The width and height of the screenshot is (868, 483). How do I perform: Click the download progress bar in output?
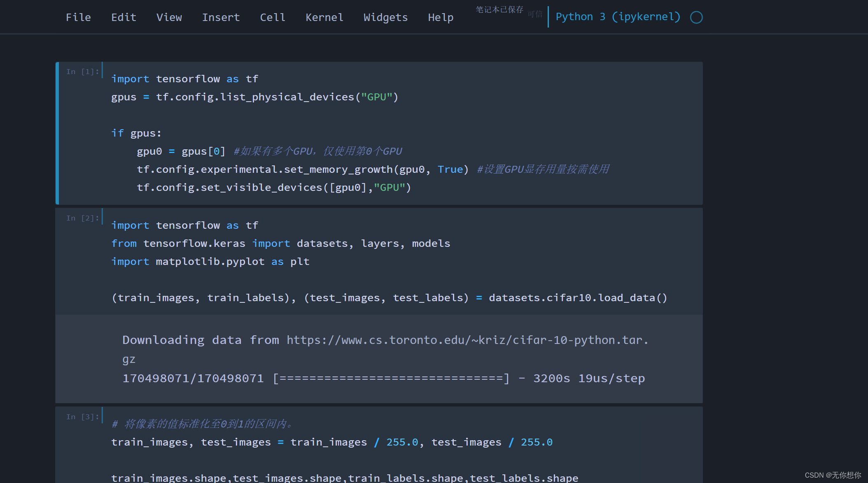pos(391,379)
